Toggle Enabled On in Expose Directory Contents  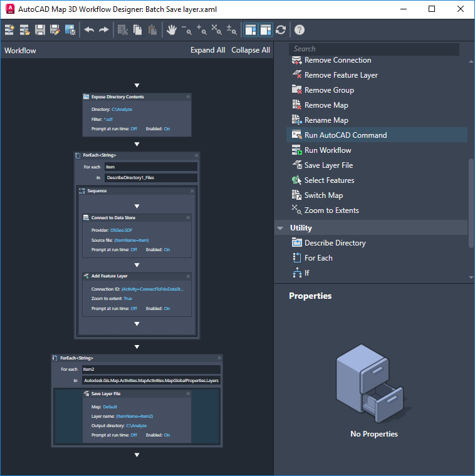pos(167,129)
